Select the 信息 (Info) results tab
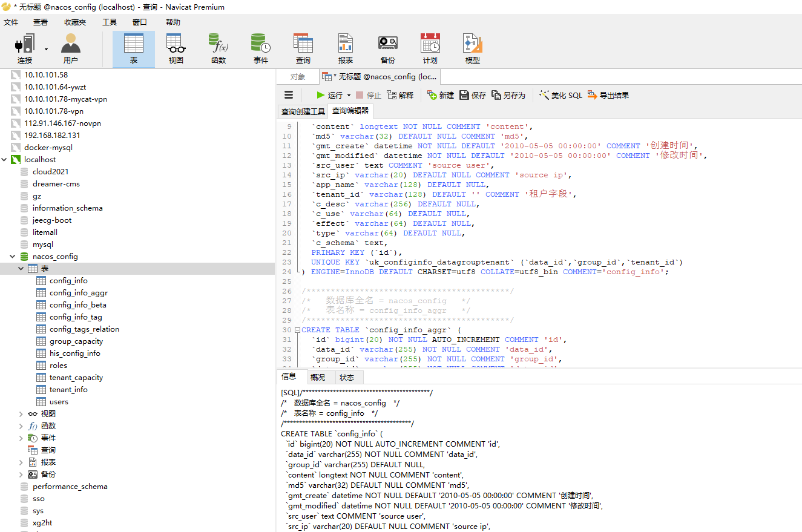Viewport: 802px width, 532px height. click(289, 376)
